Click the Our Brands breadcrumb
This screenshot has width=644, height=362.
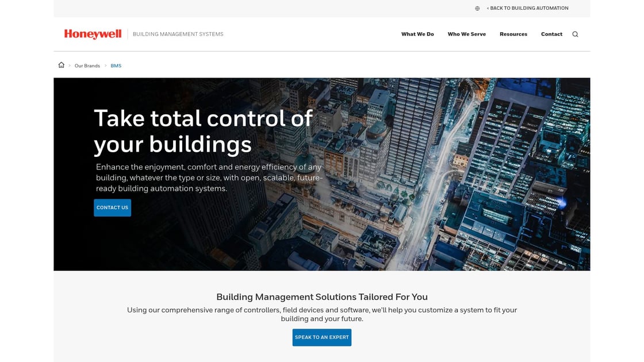pyautogui.click(x=87, y=66)
